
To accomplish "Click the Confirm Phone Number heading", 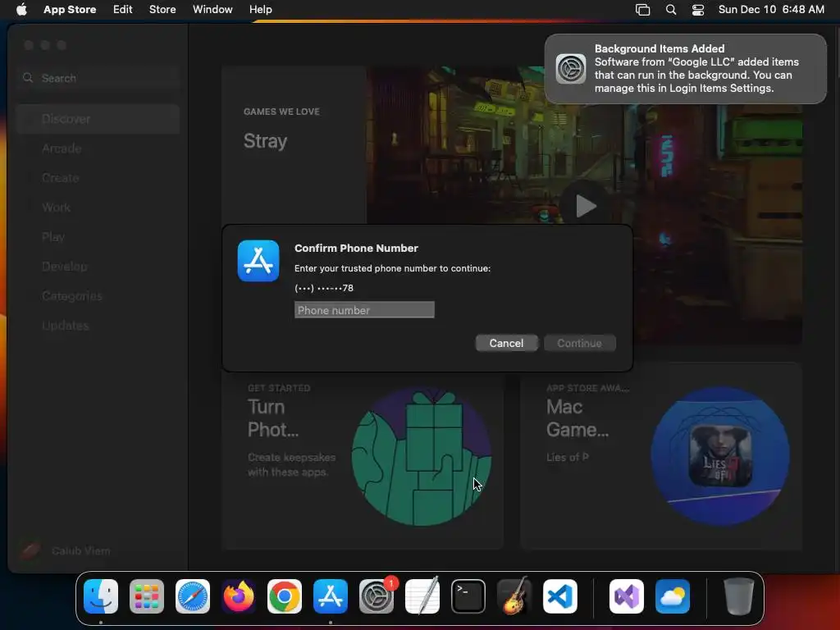I will coord(356,248).
